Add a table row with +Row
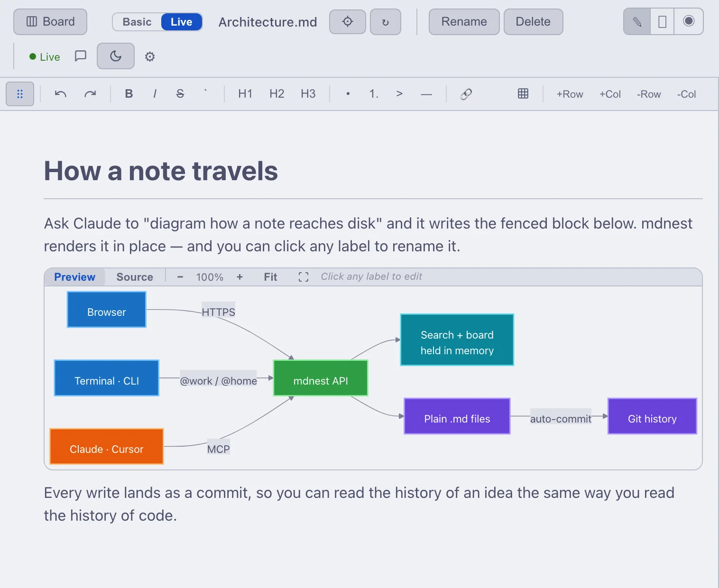719x588 pixels. pyautogui.click(x=570, y=94)
